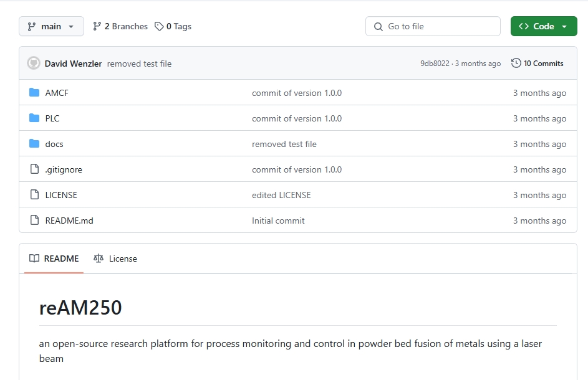This screenshot has width=588, height=380.
Task: Click the LICENSE file icon
Action: click(34, 195)
